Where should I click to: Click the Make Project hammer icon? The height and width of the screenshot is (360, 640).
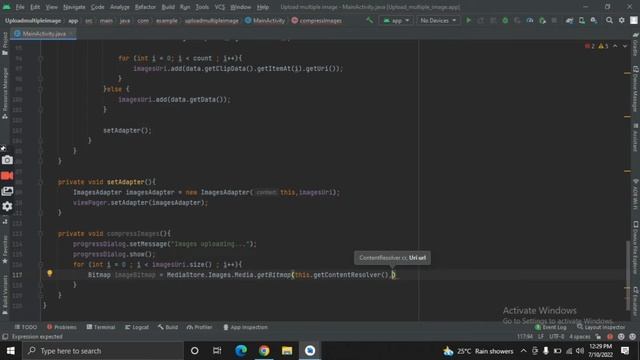pyautogui.click(x=369, y=20)
